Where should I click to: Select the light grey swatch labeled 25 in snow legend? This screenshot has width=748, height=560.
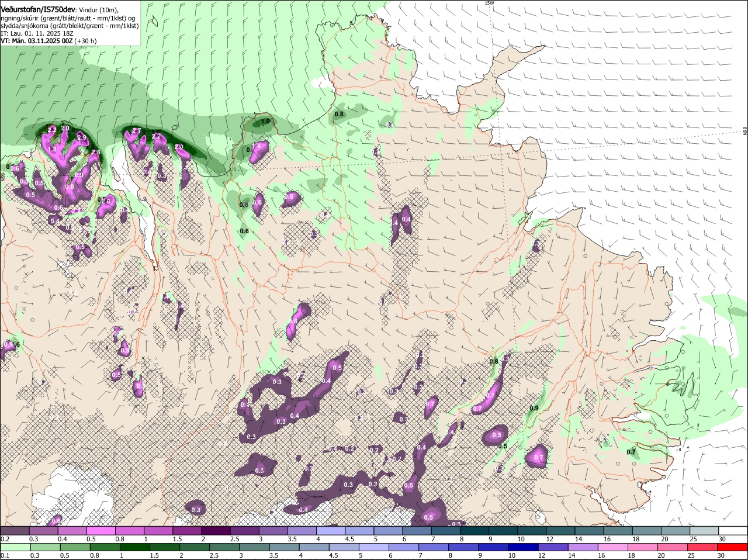click(704, 530)
